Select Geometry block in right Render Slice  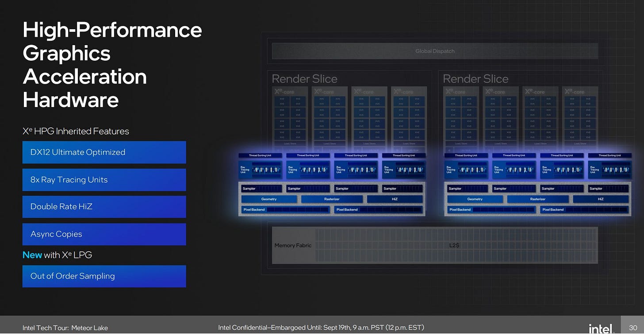point(475,199)
